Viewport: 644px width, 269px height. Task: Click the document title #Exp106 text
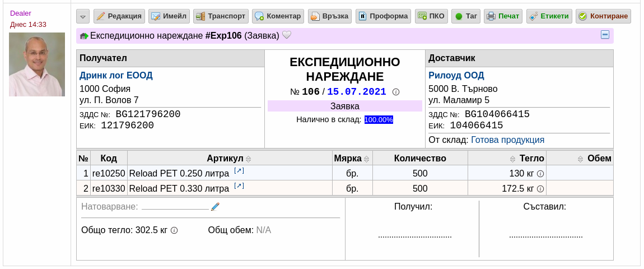point(223,36)
